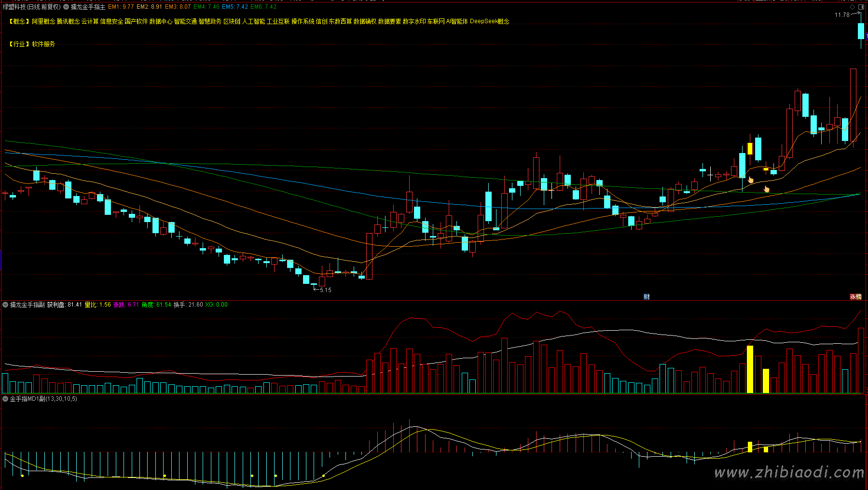868x490 pixels.
Task: Click the XG: 0.00 value
Action: coord(216,305)
